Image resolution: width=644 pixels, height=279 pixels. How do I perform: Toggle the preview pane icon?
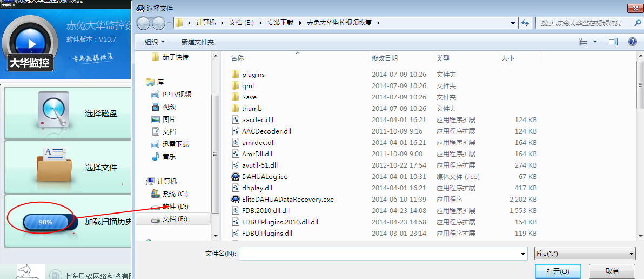[x=613, y=42]
